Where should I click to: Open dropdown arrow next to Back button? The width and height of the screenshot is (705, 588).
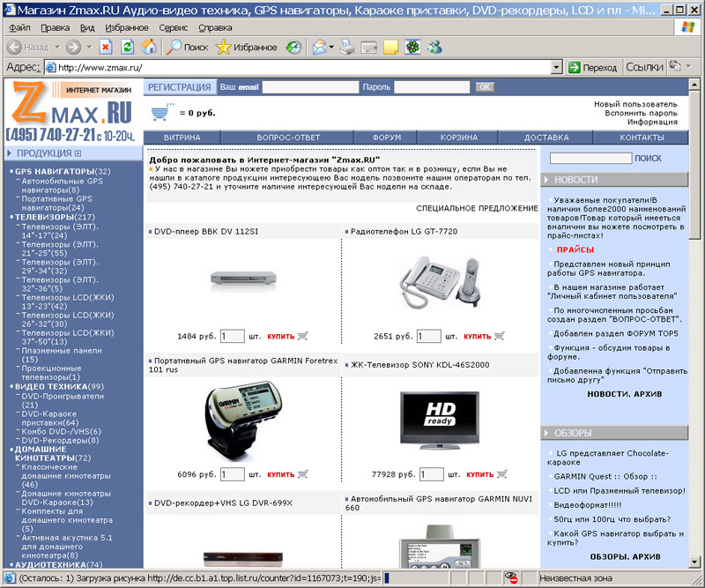coord(57,47)
